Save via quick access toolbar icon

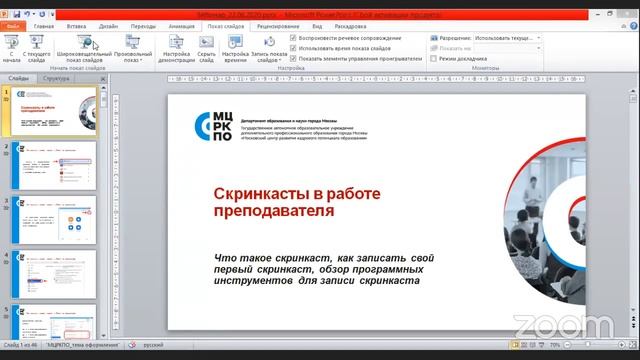[x=17, y=14]
